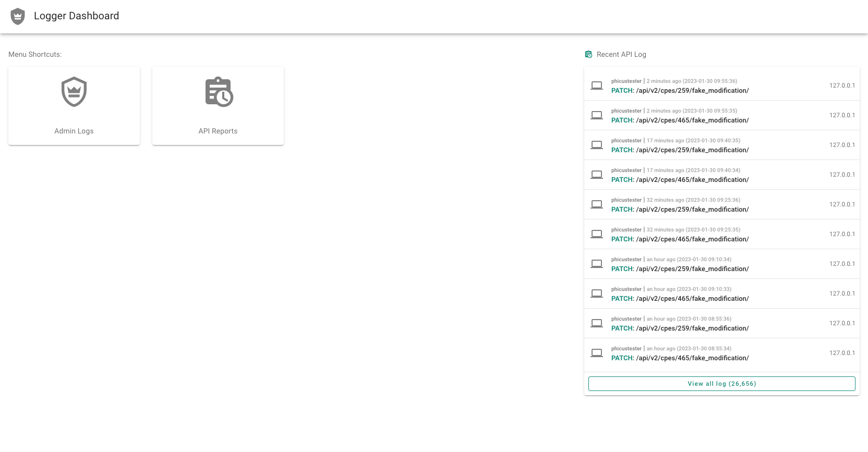Open the Admin Logs shortcut card
The height and width of the screenshot is (452, 868).
point(74,106)
